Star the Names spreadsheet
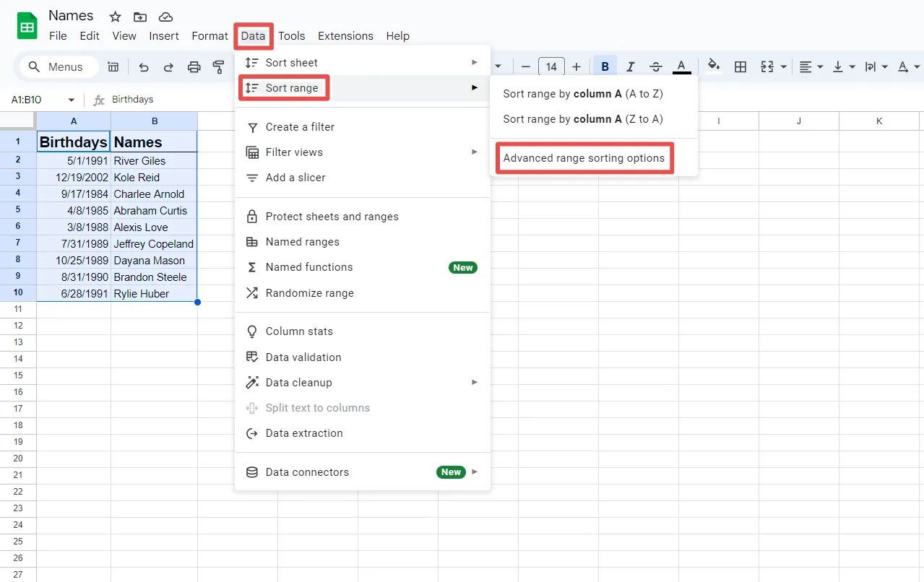This screenshot has height=582, width=924. click(x=114, y=15)
